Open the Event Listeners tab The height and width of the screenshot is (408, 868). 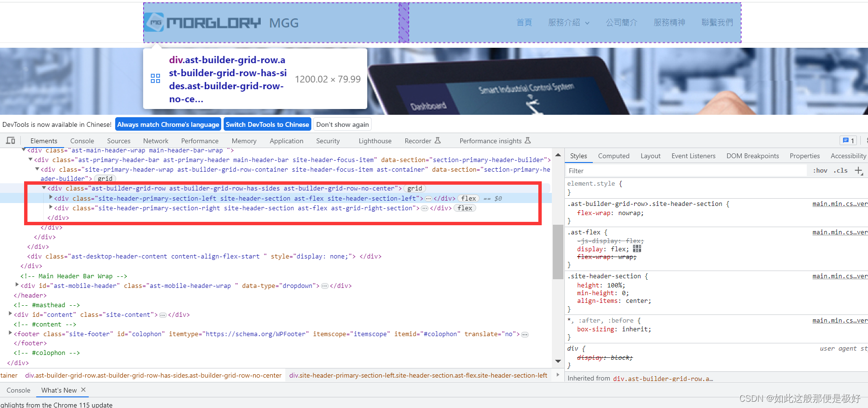693,156
